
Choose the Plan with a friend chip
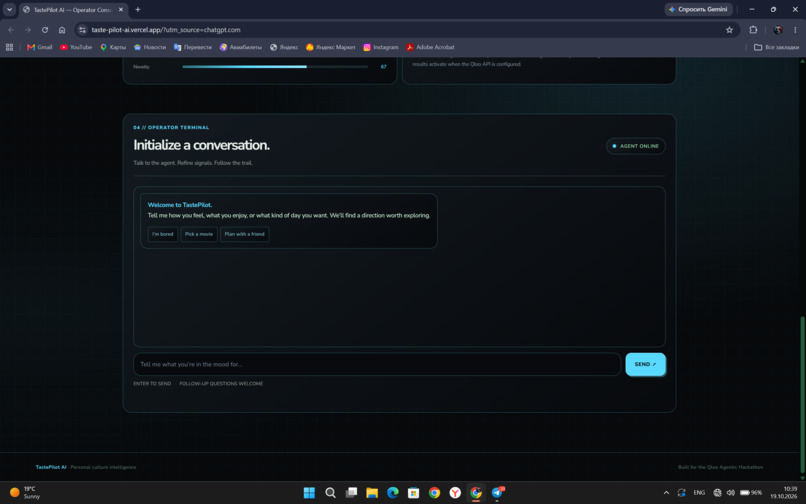(245, 234)
